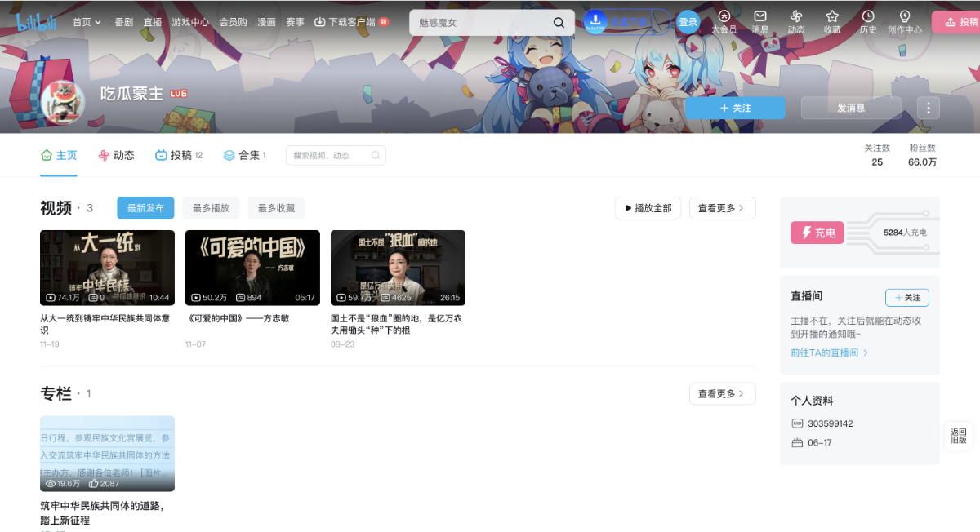Open the 收藏 favorites star icon
Viewport: 980px width, 532px height.
(x=831, y=16)
